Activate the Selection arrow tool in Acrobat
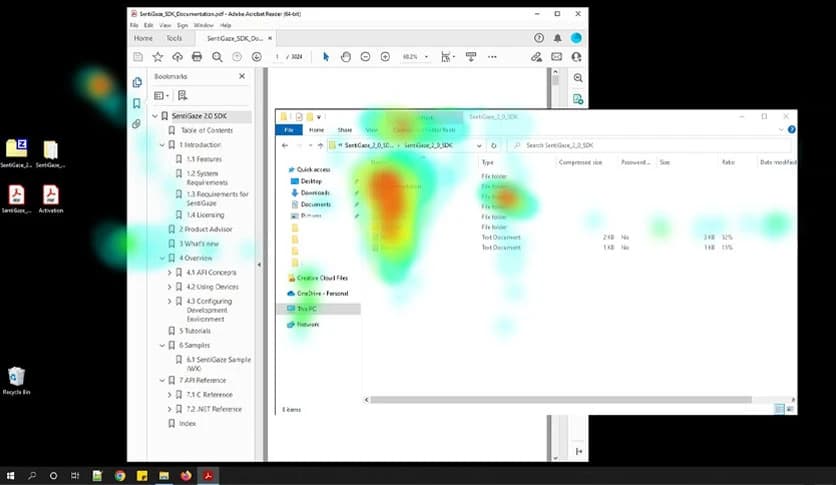Screen dimensions: 836x485 tap(326, 56)
